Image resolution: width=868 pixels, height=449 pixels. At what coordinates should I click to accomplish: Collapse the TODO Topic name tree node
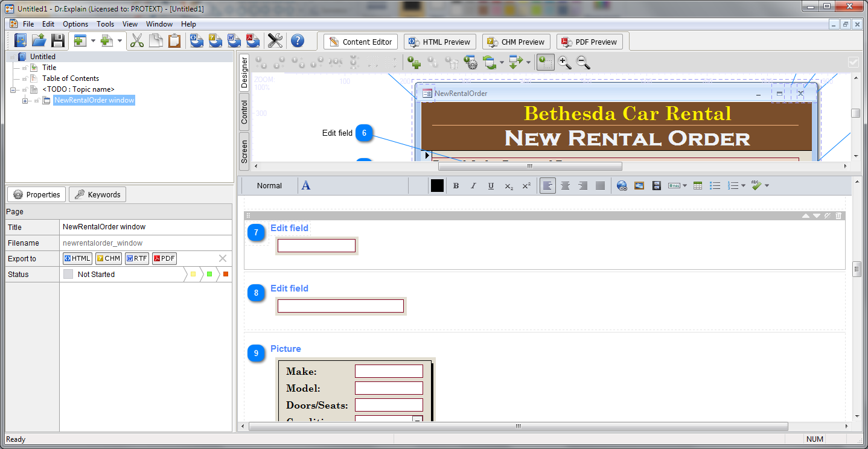[13, 89]
